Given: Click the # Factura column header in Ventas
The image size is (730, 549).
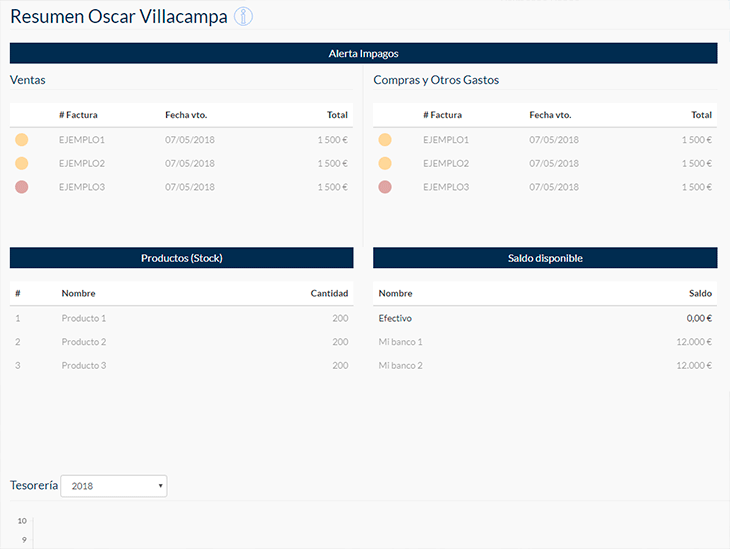Looking at the screenshot, I should coord(78,115).
